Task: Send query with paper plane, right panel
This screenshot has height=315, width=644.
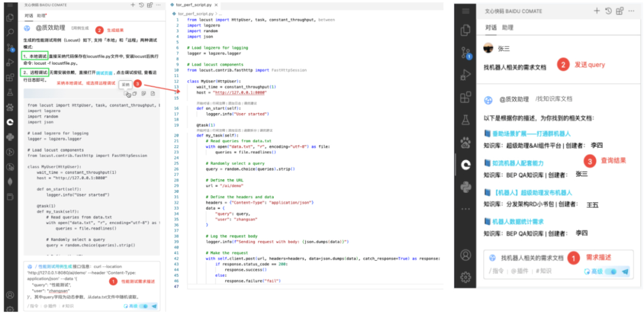Action: pos(626,271)
